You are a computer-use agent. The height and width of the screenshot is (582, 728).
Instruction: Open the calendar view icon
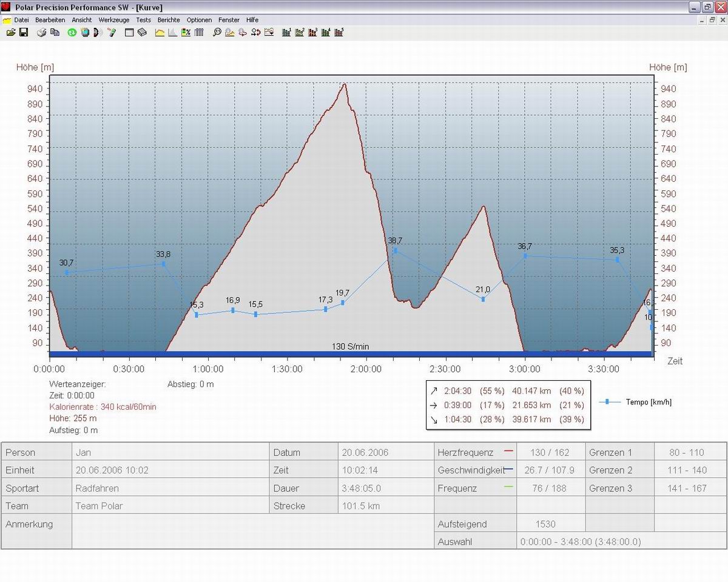click(x=129, y=32)
